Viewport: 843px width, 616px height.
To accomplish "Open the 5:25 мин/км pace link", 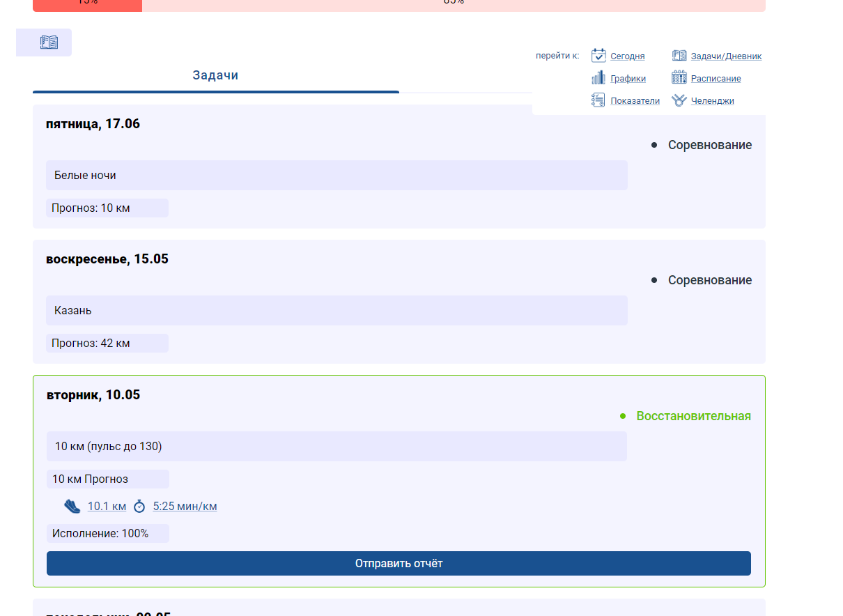I will 185,507.
